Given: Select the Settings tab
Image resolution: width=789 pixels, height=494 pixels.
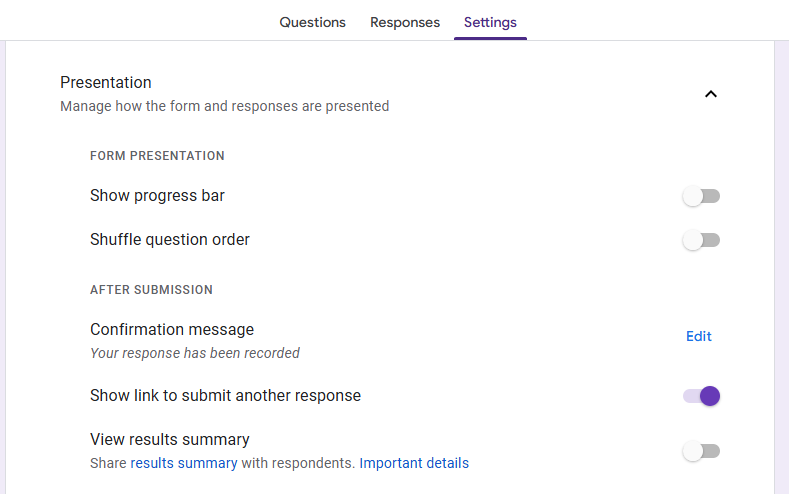Looking at the screenshot, I should (x=490, y=22).
